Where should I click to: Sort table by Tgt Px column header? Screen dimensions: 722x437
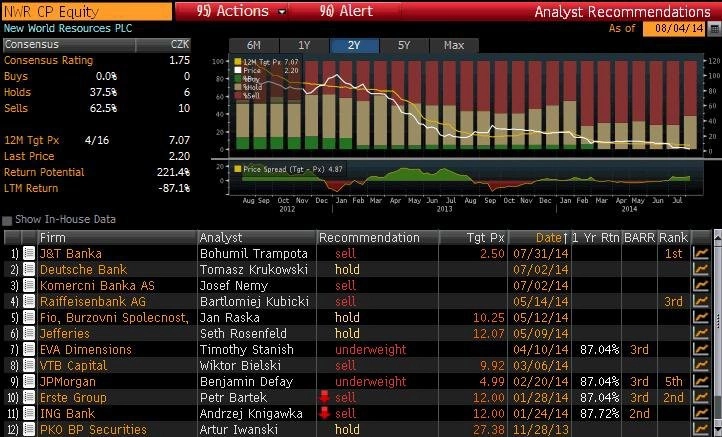click(x=473, y=238)
